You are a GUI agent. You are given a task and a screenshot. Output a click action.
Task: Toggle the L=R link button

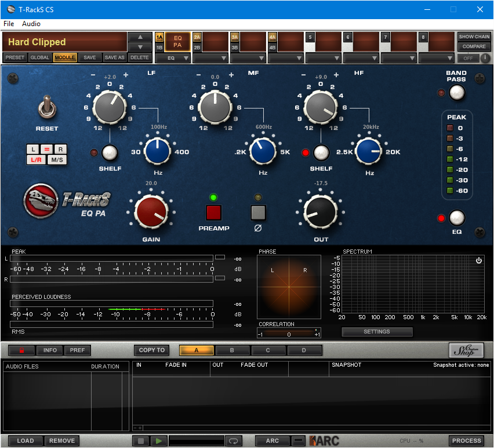point(46,149)
